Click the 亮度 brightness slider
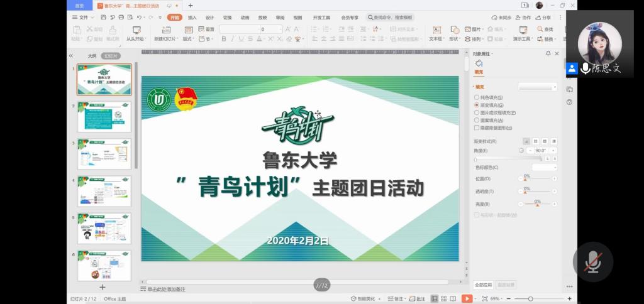644x304 pixels. [x=537, y=204]
